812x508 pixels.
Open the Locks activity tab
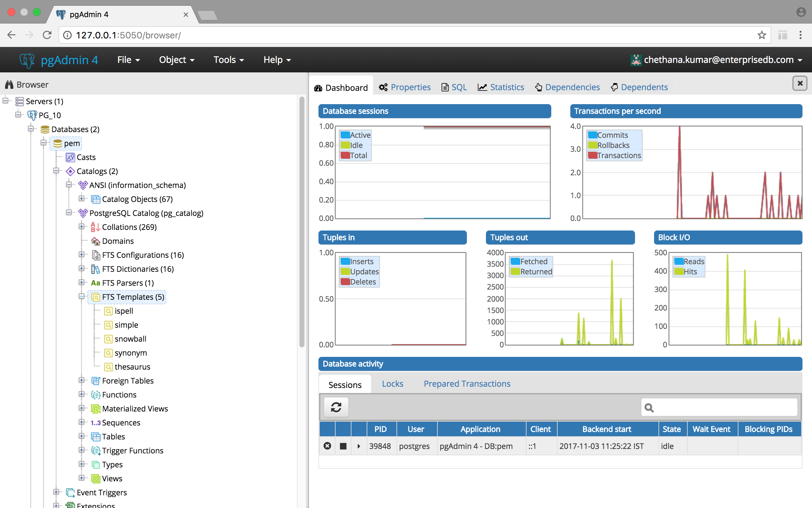[393, 384]
